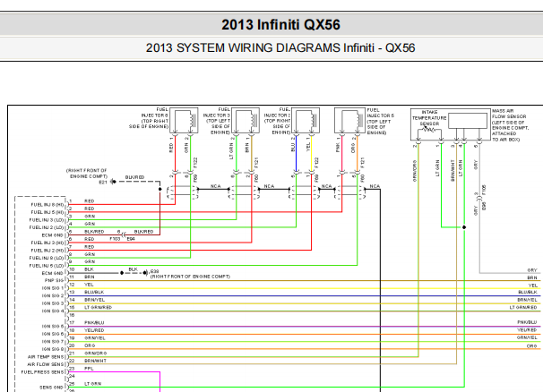Image resolution: width=543 pixels, height=392 pixels.
Task: Click the 'YEL/RED' wire label at pin 18
Action: (x=94, y=330)
